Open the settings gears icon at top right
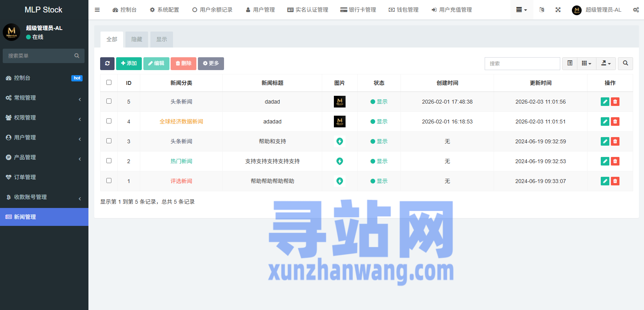The image size is (644, 310). point(635,10)
